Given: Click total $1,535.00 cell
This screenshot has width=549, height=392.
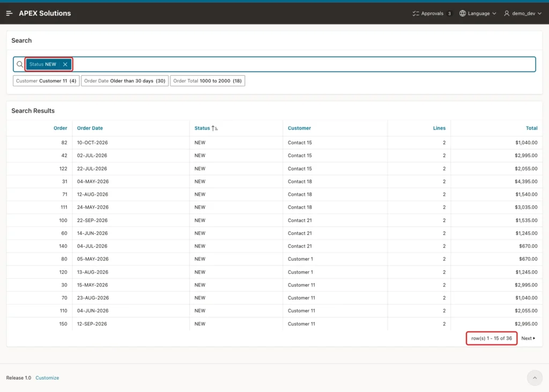Looking at the screenshot, I should pyautogui.click(x=526, y=220).
